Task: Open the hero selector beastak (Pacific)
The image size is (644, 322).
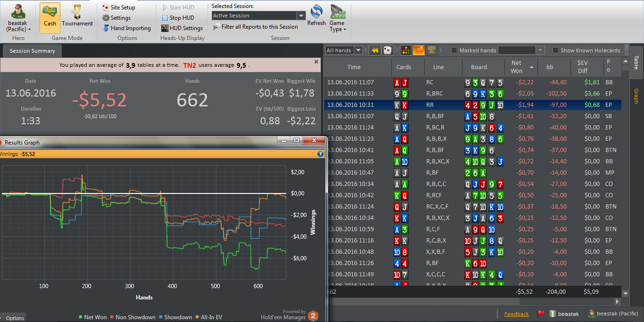Action: coord(19,18)
